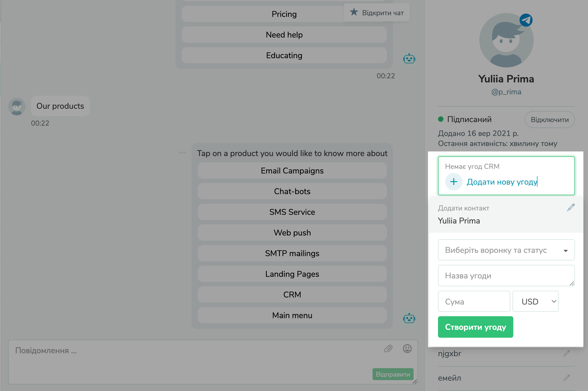588x391 pixels.
Task: Click Yuliia Prima's large profile avatar
Action: 506,41
